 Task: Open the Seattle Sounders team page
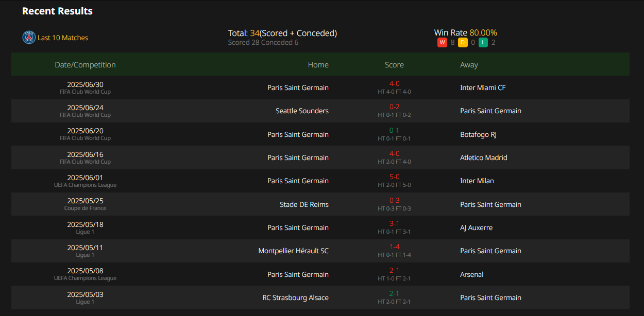(x=302, y=111)
